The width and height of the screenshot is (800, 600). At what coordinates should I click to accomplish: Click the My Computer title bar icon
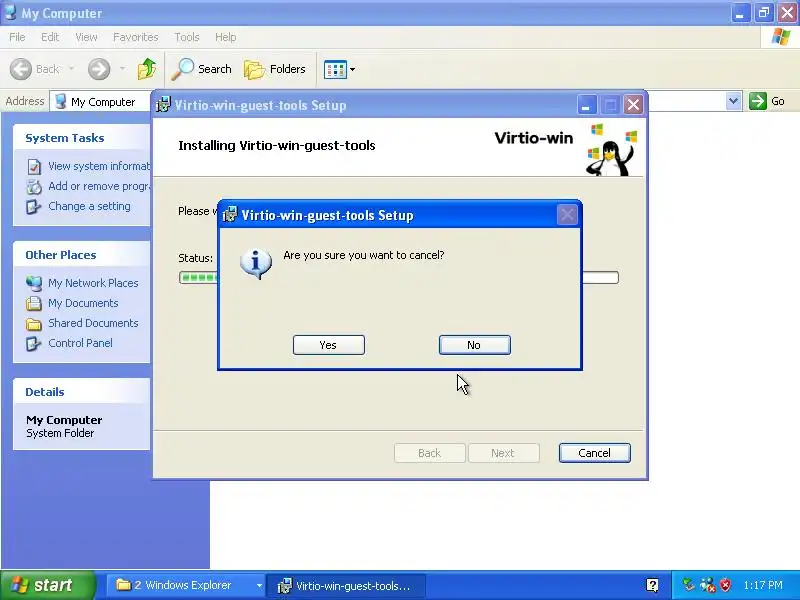pos(10,12)
